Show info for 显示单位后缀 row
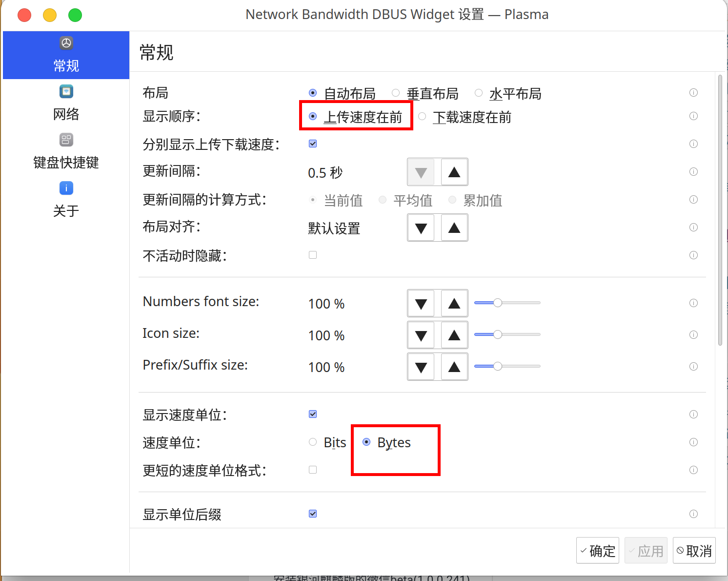The height and width of the screenshot is (581, 728). point(693,514)
